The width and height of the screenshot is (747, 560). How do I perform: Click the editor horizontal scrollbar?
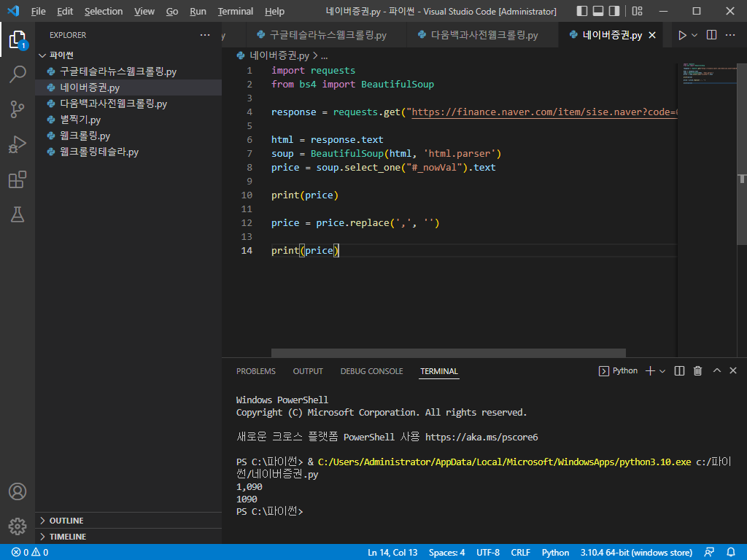[x=449, y=353]
